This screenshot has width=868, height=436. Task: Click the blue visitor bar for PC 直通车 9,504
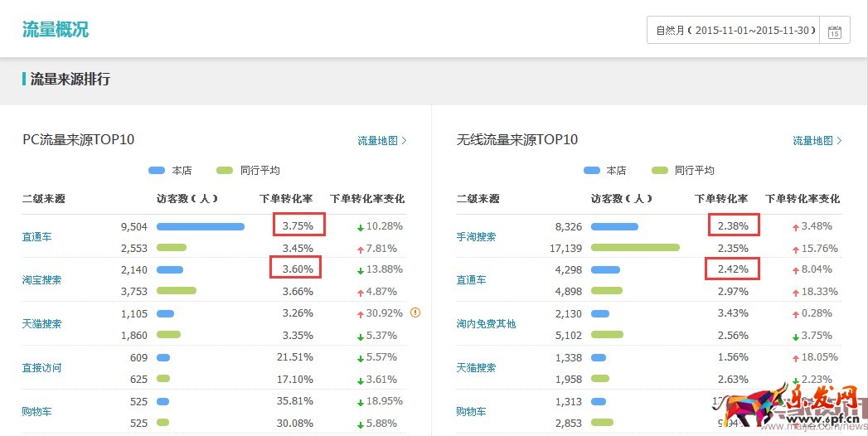coord(200,226)
